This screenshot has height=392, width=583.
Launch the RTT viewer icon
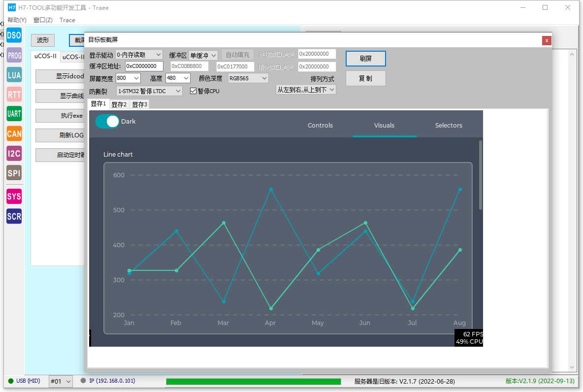coord(14,95)
